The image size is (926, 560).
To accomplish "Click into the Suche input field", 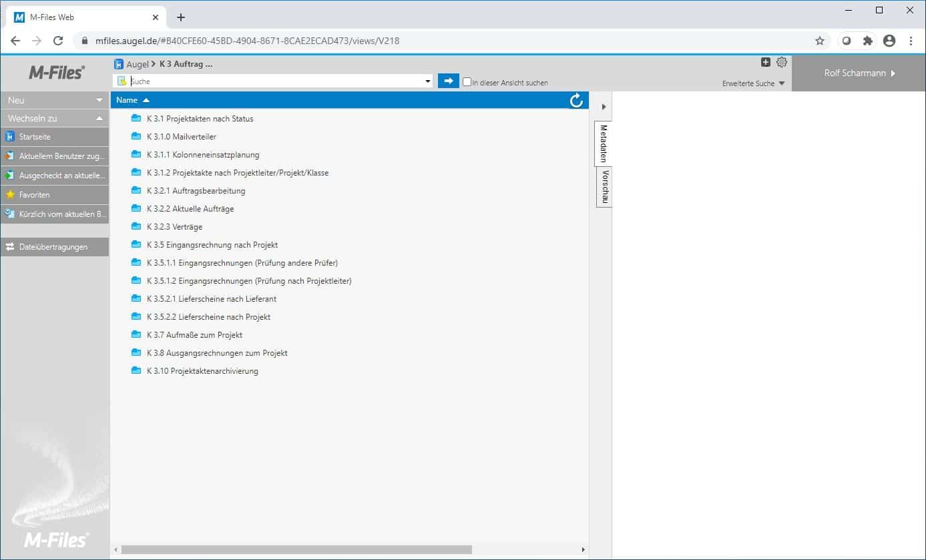I will click(x=275, y=81).
